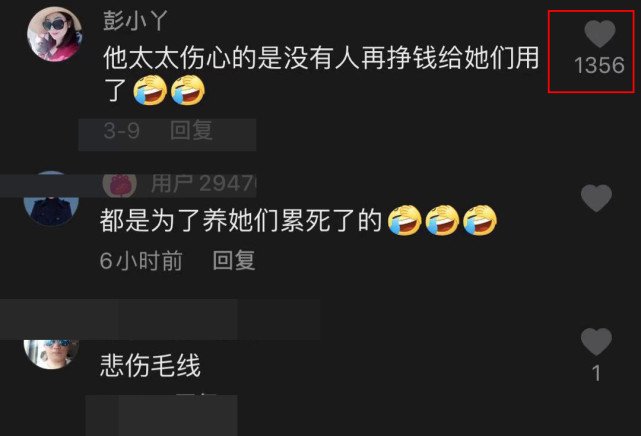The height and width of the screenshot is (436, 641).
Task: Open 彭小丫's profile avatar
Action: pyautogui.click(x=54, y=34)
